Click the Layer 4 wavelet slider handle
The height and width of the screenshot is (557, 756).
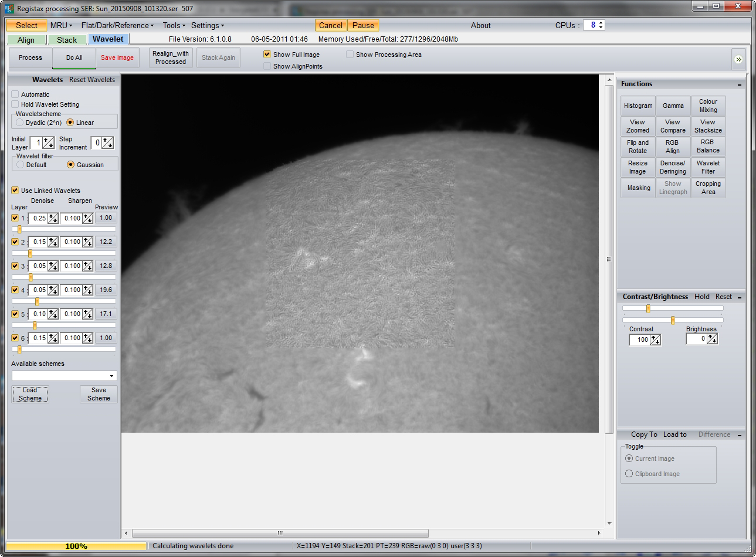pyautogui.click(x=37, y=301)
